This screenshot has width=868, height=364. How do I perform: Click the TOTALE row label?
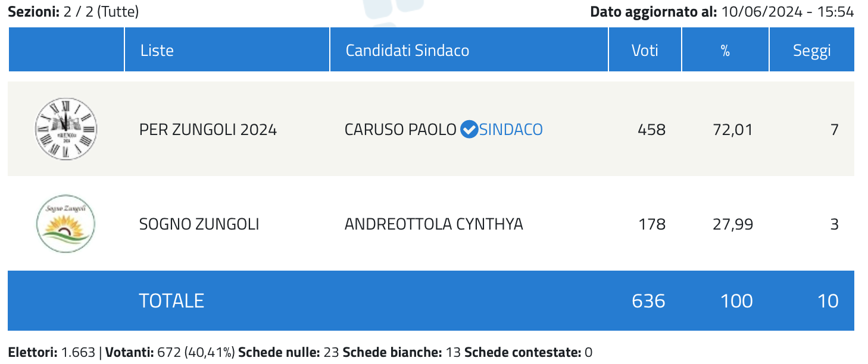tap(171, 300)
